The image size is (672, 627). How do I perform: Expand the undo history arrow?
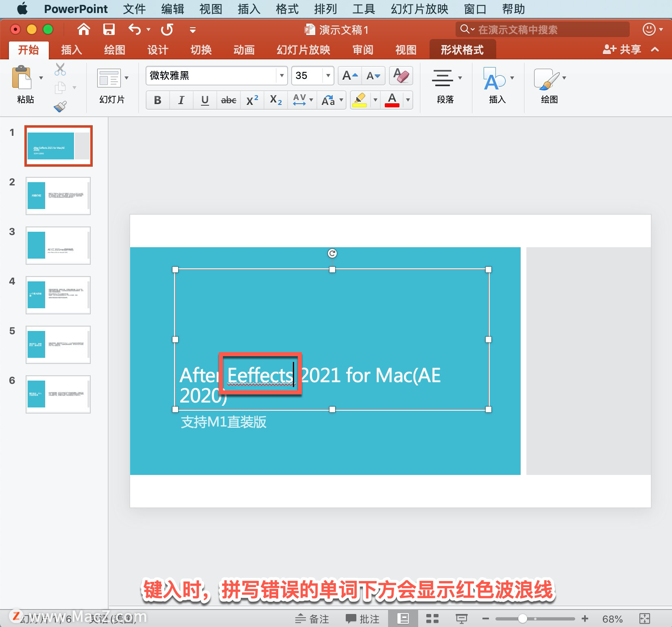pos(148,30)
